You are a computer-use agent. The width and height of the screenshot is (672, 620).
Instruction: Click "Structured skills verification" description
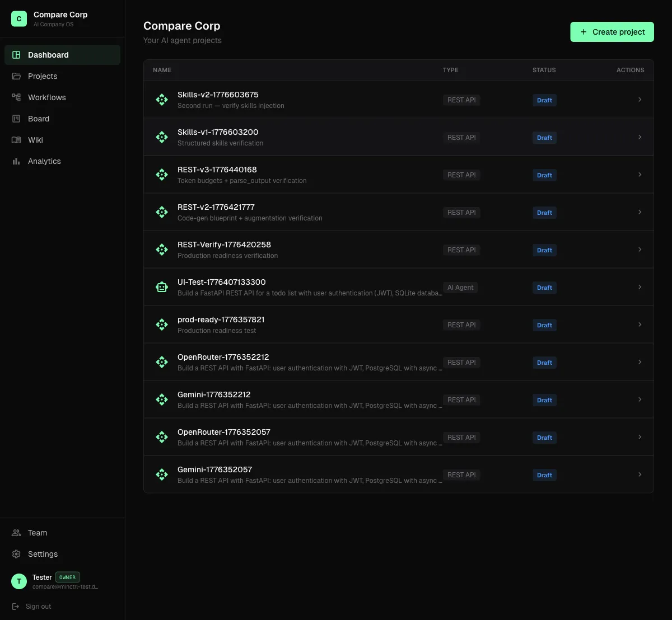pyautogui.click(x=220, y=143)
